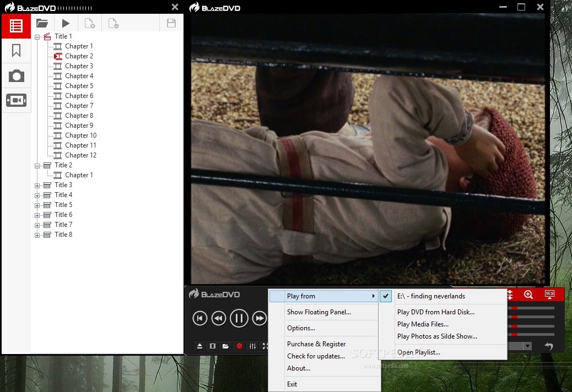The image size is (572, 392).
Task: Click the save playlist disk icon
Action: (171, 23)
